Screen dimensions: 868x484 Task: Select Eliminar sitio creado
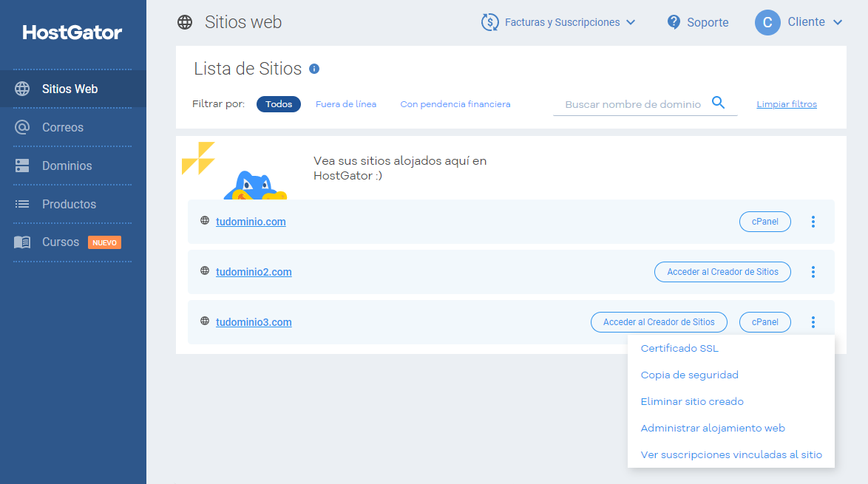tap(692, 401)
